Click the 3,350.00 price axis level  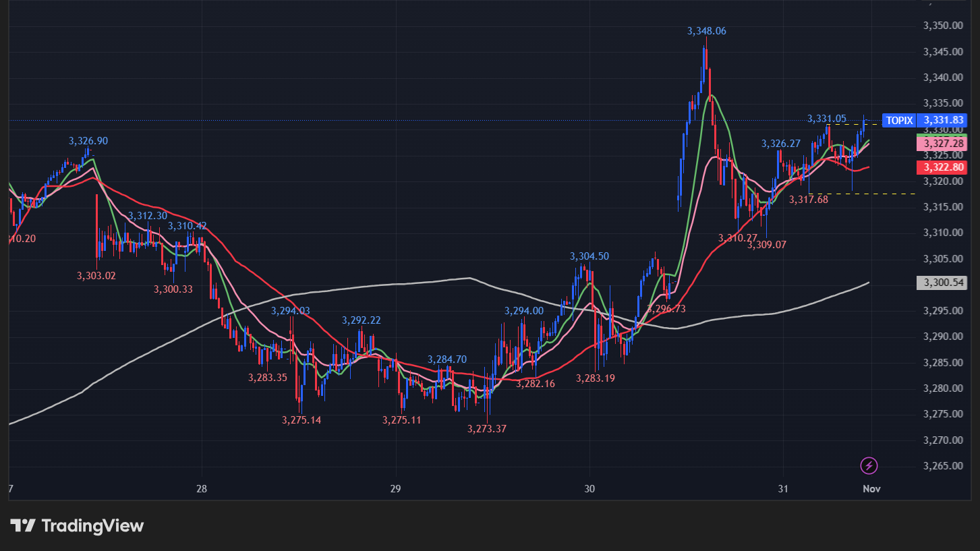point(942,26)
